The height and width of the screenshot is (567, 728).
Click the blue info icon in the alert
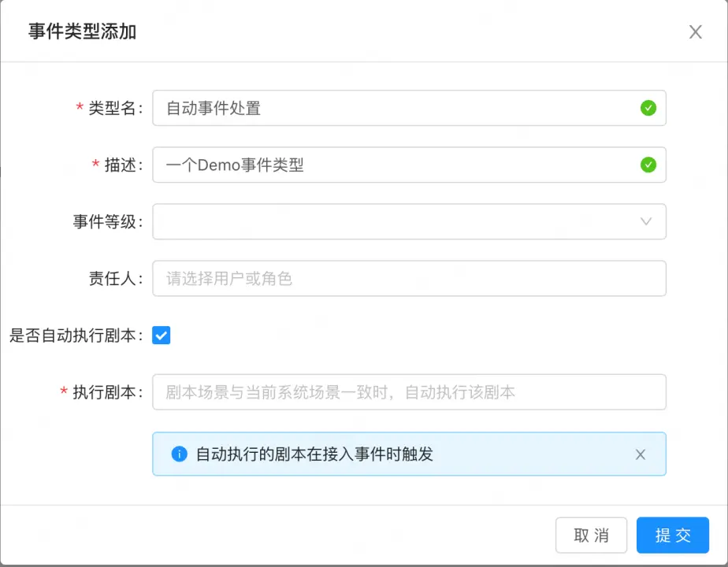[x=179, y=454]
